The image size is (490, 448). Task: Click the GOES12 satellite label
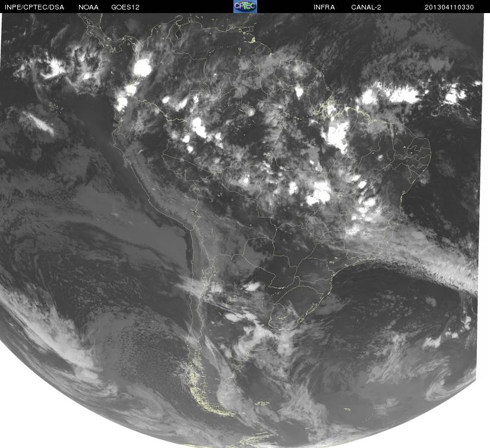click(x=125, y=7)
